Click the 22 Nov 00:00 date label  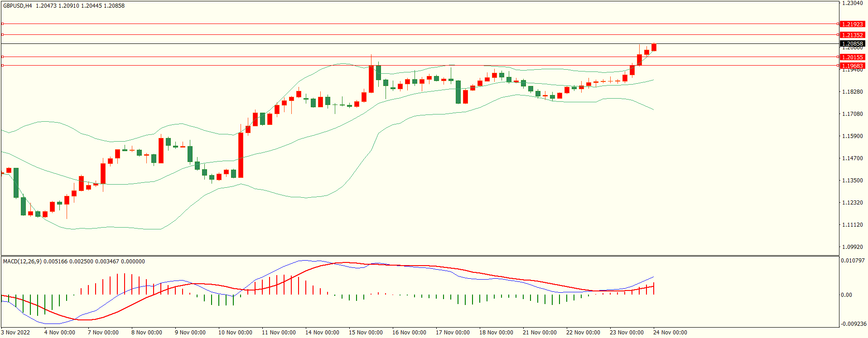583,333
